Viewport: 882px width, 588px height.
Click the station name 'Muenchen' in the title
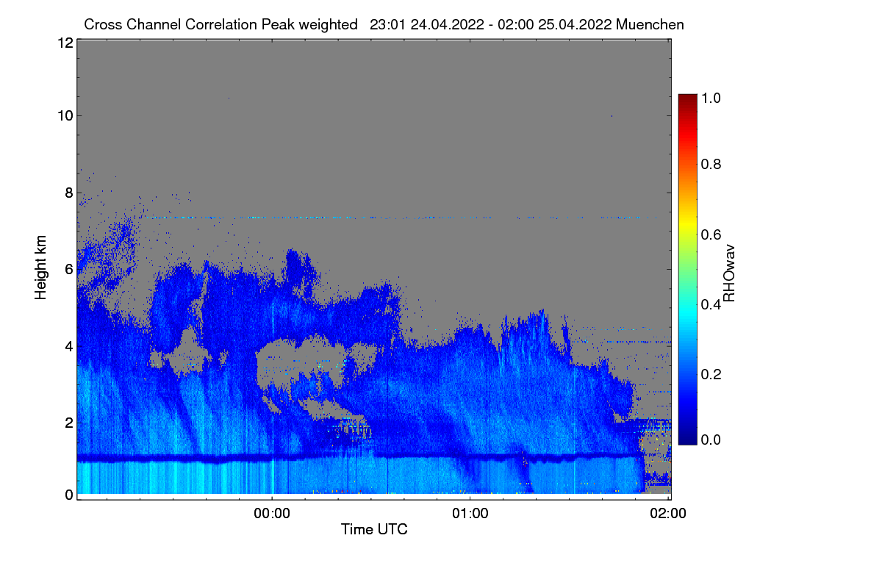click(x=650, y=24)
